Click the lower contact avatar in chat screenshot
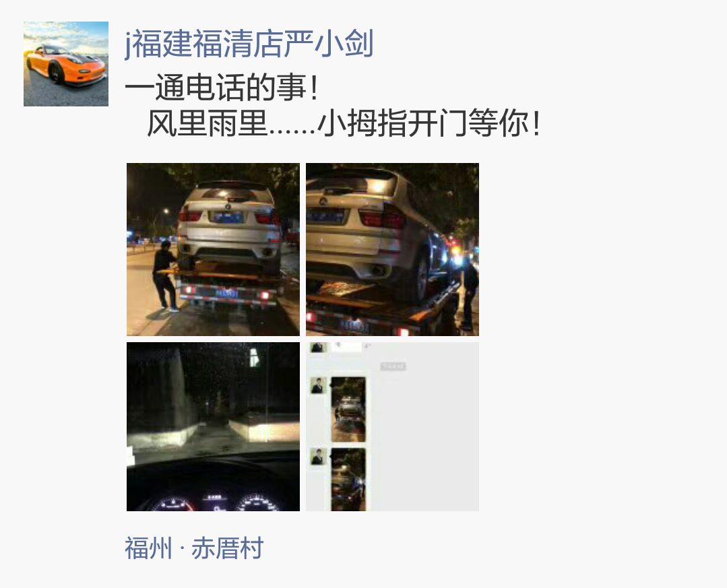The height and width of the screenshot is (588, 727). point(318,457)
